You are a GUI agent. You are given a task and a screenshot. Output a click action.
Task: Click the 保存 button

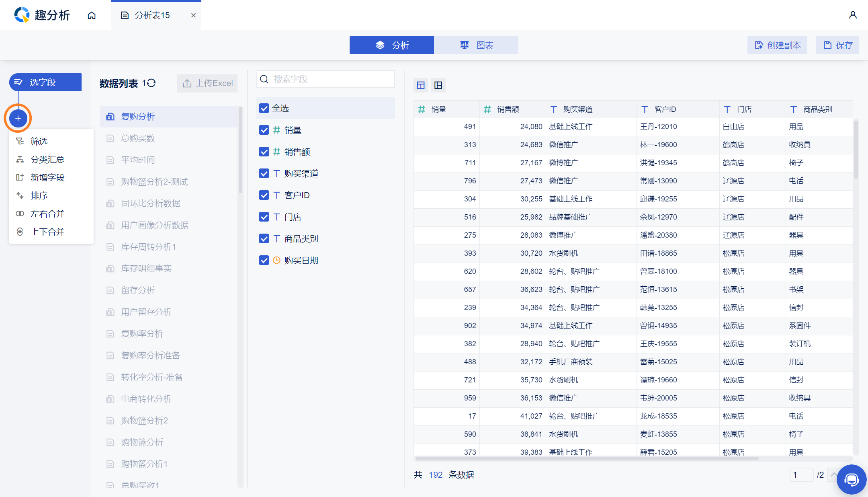[x=838, y=45]
